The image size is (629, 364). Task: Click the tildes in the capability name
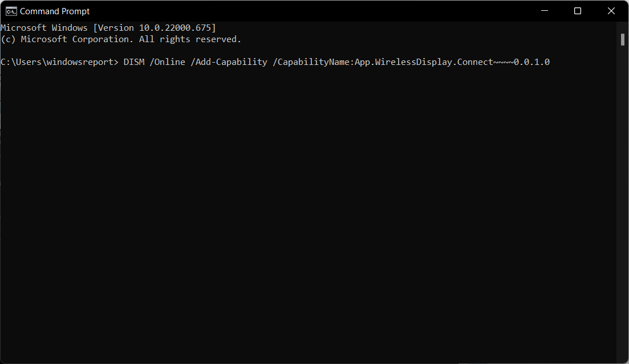point(504,62)
